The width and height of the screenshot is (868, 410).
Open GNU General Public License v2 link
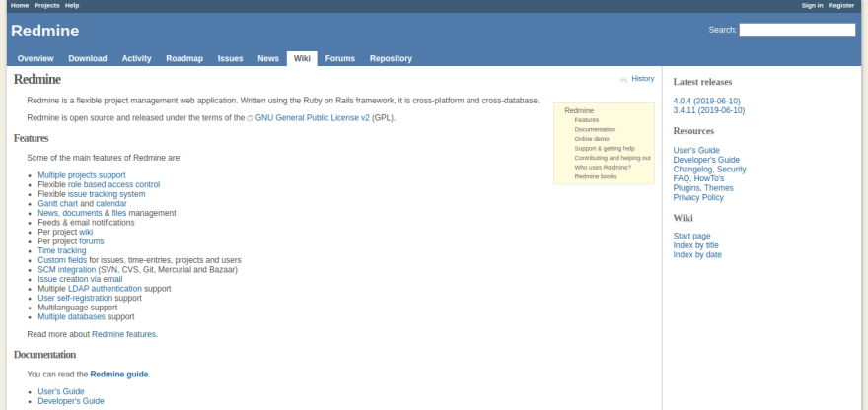pos(313,118)
